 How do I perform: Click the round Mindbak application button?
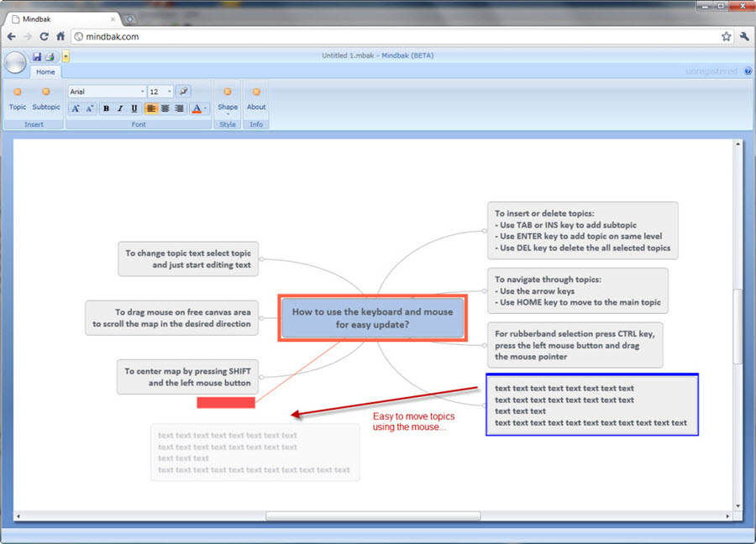coord(15,63)
